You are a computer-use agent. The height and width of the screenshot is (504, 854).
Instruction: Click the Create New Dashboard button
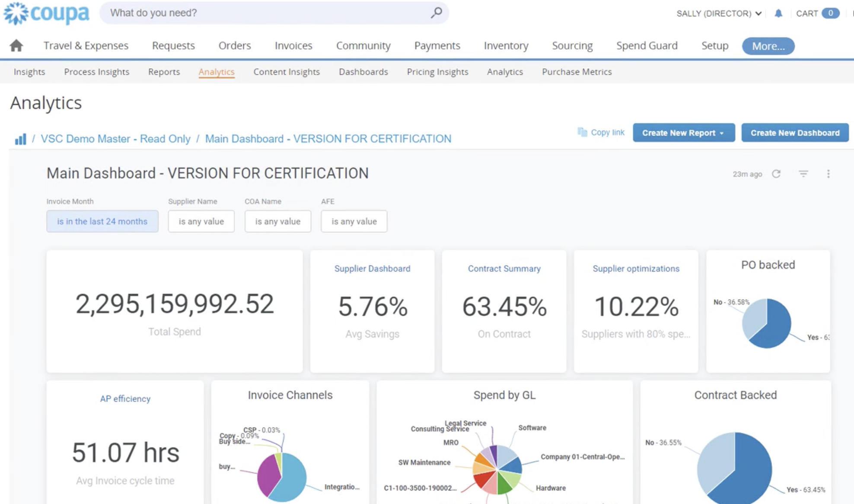point(795,133)
